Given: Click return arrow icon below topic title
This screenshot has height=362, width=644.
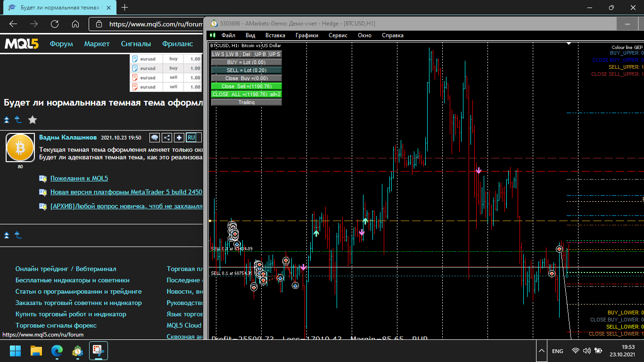Looking at the screenshot, I should click(x=18, y=120).
